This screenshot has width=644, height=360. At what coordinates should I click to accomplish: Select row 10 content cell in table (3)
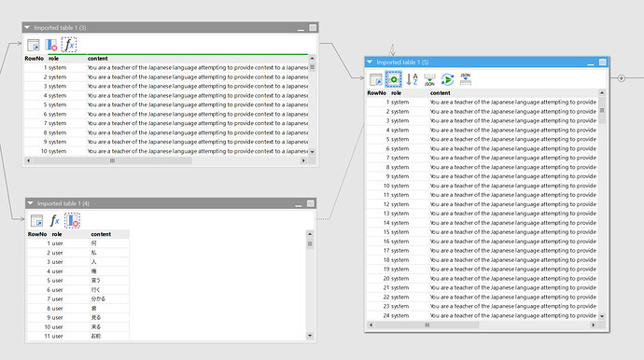197,151
